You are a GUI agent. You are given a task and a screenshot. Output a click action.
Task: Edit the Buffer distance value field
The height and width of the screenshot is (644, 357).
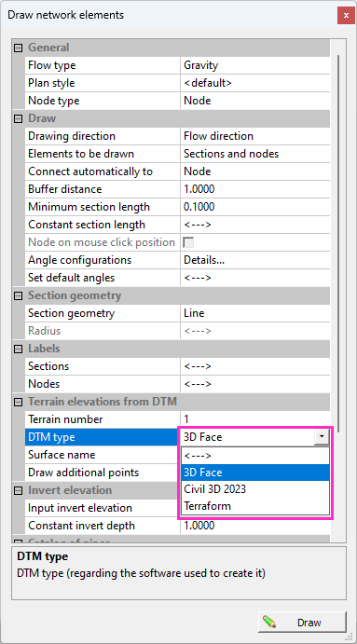tap(255, 189)
